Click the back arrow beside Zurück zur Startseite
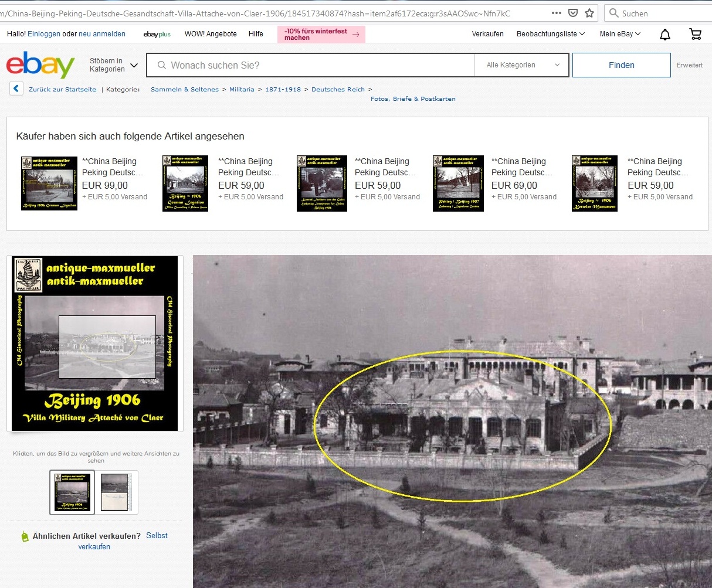This screenshot has width=712, height=588. [16, 89]
